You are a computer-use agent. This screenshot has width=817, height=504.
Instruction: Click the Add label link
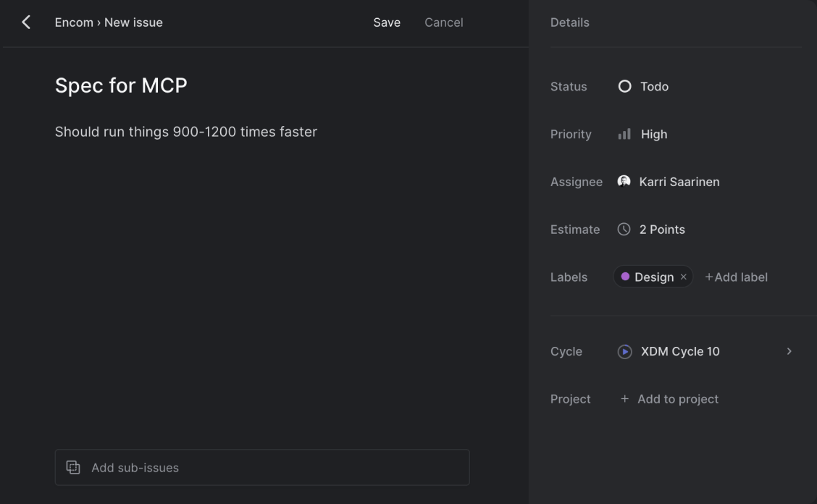(736, 277)
